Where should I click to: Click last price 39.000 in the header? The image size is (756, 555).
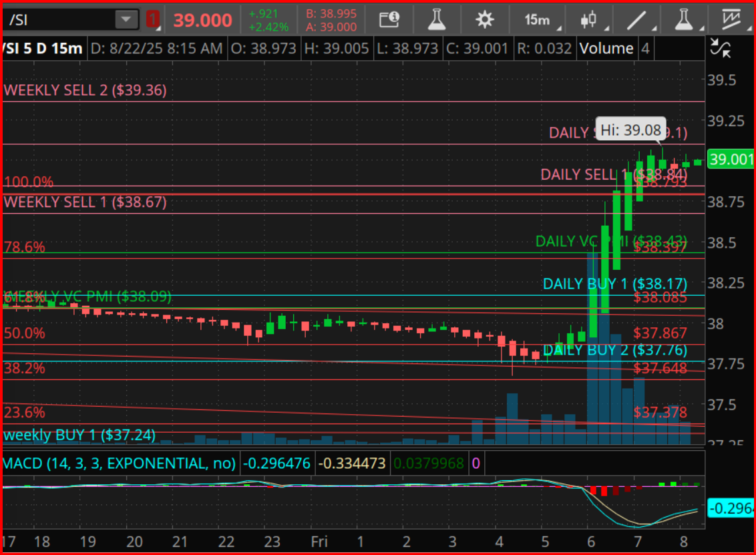202,20
